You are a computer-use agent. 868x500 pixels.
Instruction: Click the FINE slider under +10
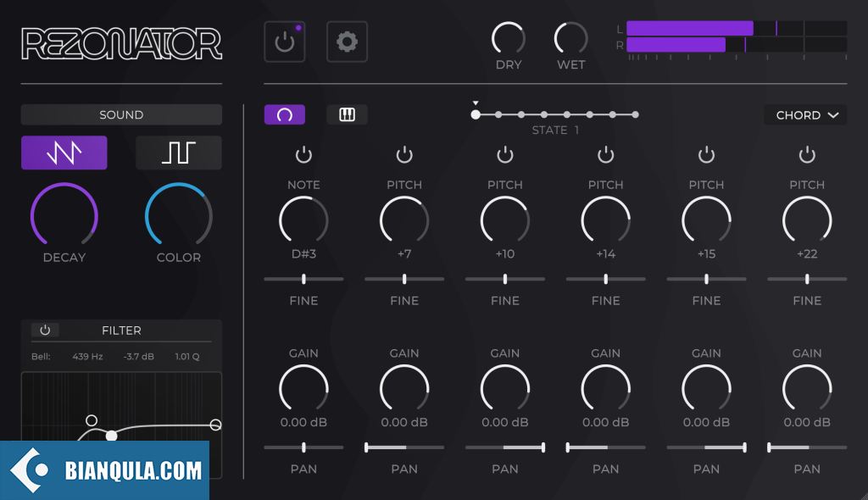[x=505, y=279]
